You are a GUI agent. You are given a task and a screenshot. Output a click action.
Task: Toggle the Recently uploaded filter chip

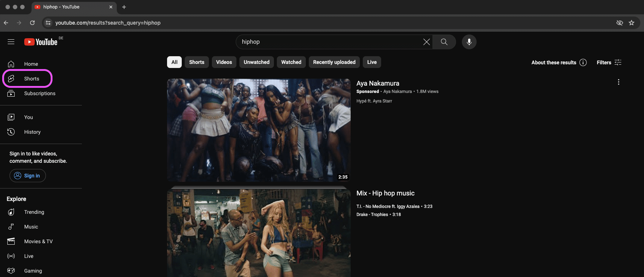(334, 62)
